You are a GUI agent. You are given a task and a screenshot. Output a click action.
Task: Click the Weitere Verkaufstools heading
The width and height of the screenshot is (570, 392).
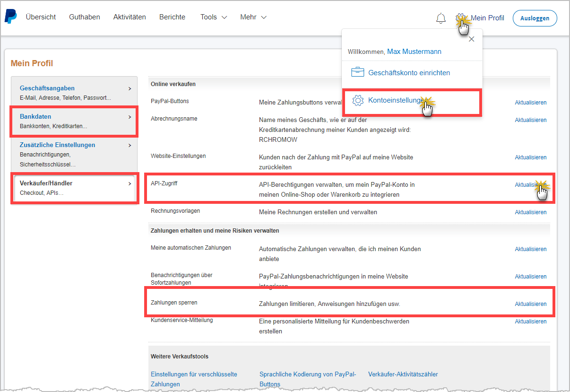[x=180, y=356]
